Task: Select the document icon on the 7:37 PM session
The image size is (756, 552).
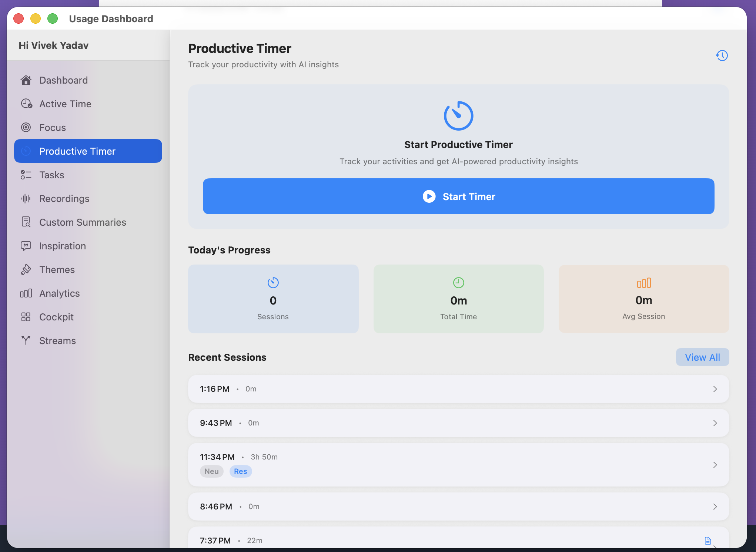Action: 708,540
